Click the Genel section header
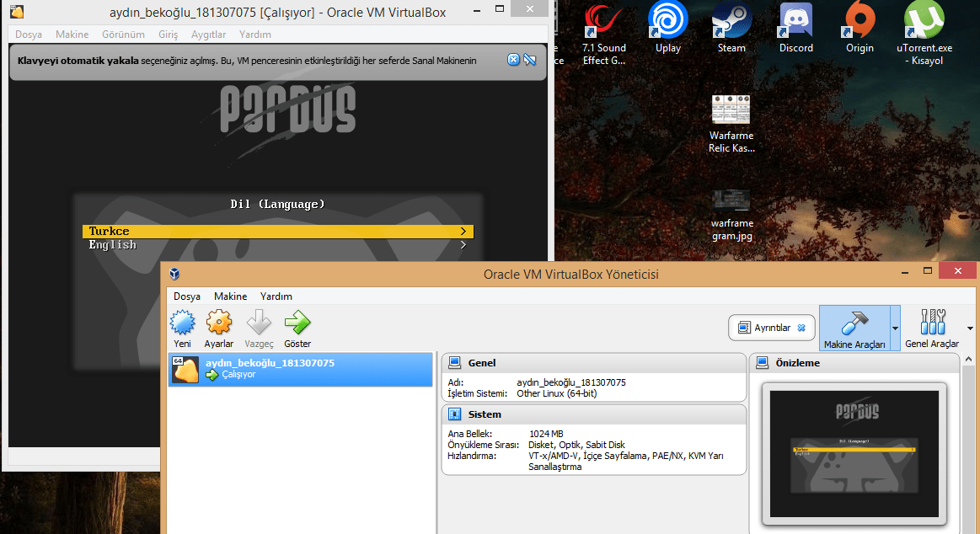This screenshot has height=534, width=980. point(594,363)
